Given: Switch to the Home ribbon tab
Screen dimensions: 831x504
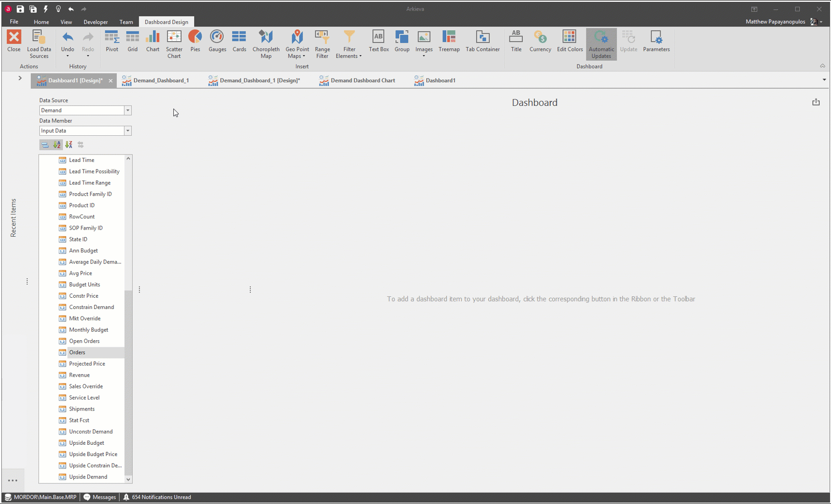Looking at the screenshot, I should click(41, 22).
